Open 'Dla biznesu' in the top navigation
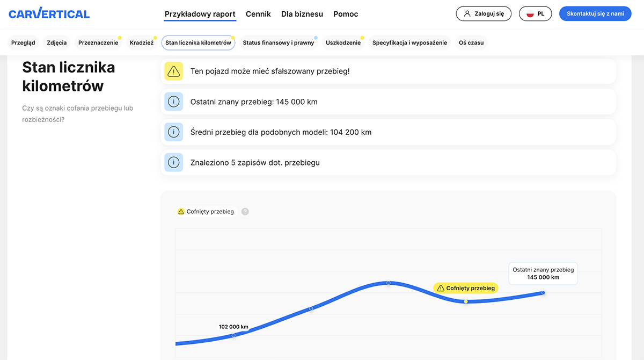 (302, 14)
